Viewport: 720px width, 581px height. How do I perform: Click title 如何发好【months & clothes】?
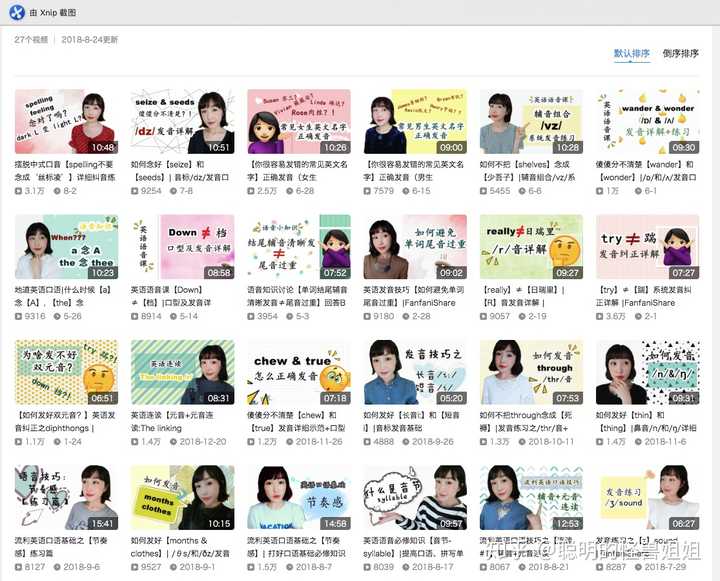click(x=180, y=547)
